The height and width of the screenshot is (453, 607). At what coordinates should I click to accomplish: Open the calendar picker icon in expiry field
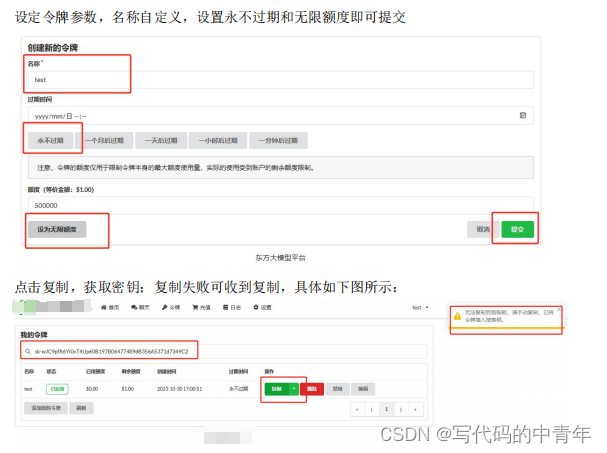523,115
